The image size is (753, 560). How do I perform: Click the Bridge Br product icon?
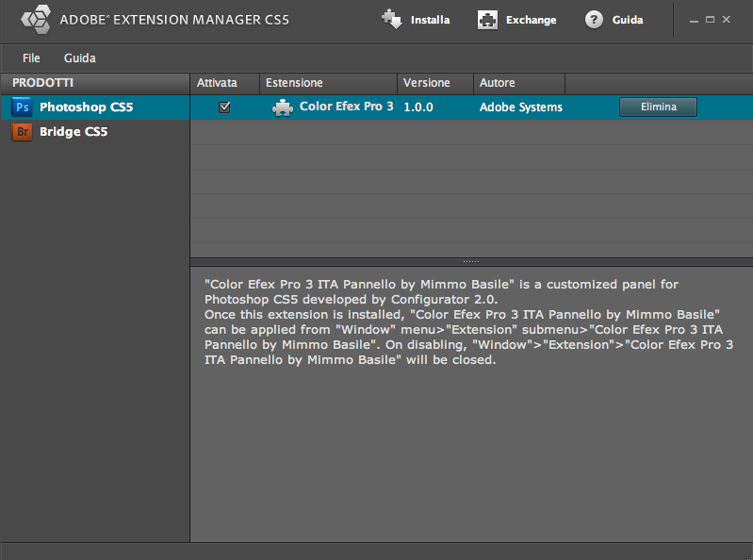point(22,132)
